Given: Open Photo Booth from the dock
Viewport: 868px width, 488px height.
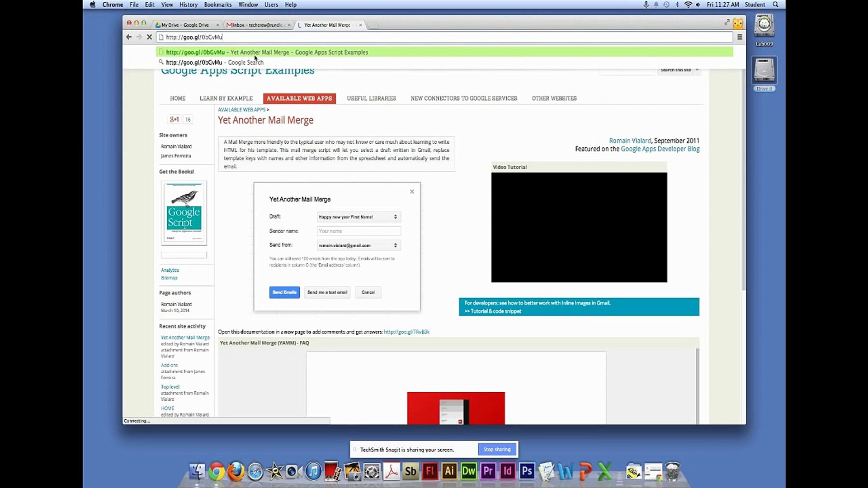Looking at the screenshot, I should (332, 472).
